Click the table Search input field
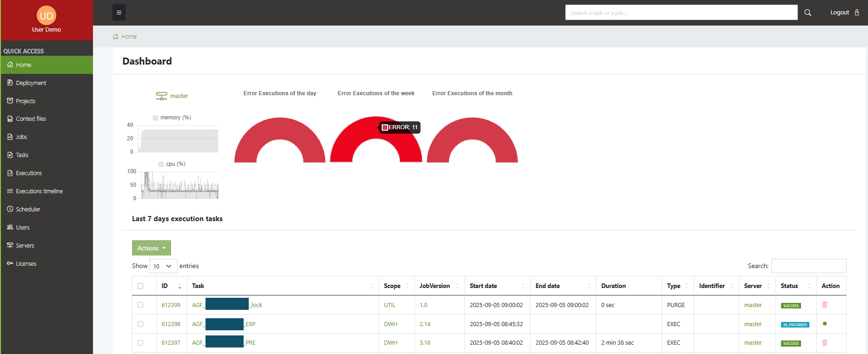868x354 pixels. point(808,266)
